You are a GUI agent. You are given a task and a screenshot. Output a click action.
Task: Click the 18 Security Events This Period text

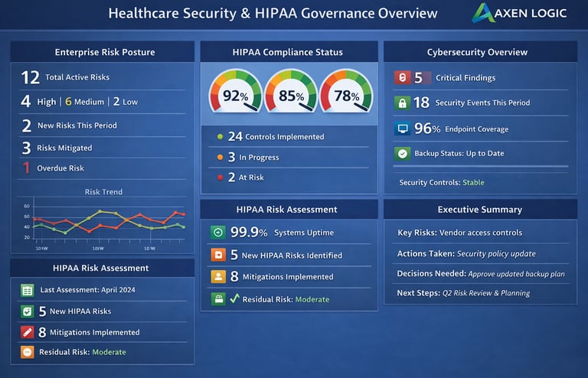pyautogui.click(x=472, y=103)
